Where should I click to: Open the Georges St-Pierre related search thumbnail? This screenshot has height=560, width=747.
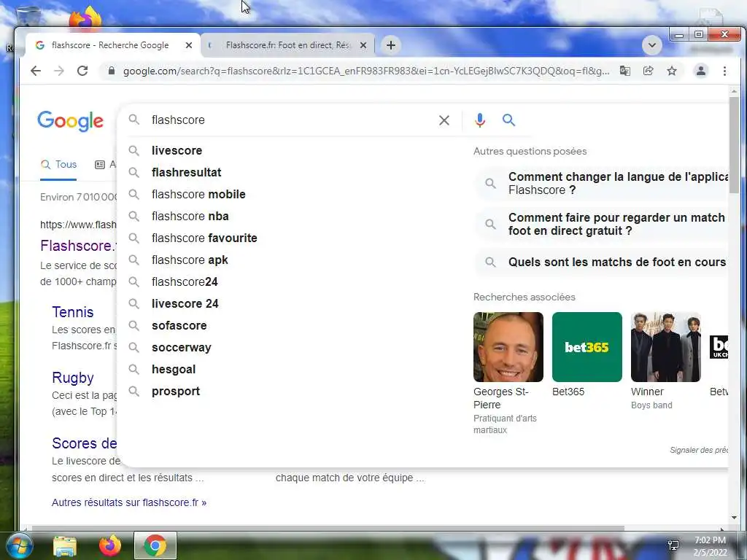point(508,347)
